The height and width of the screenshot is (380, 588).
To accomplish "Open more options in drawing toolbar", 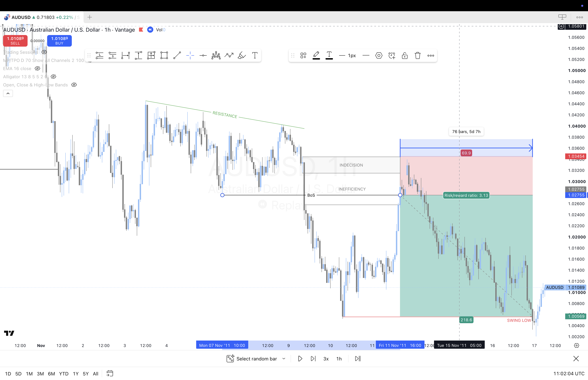I will (431, 55).
